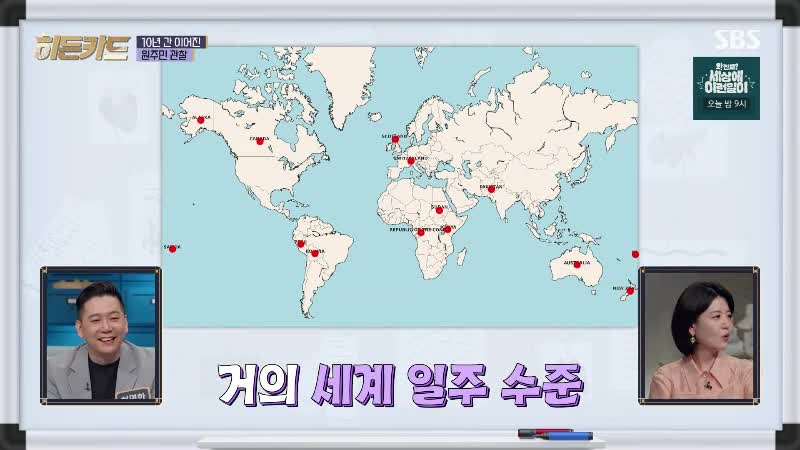Click the Republic of the Congo marker
This screenshot has height=450, width=800.
click(421, 232)
